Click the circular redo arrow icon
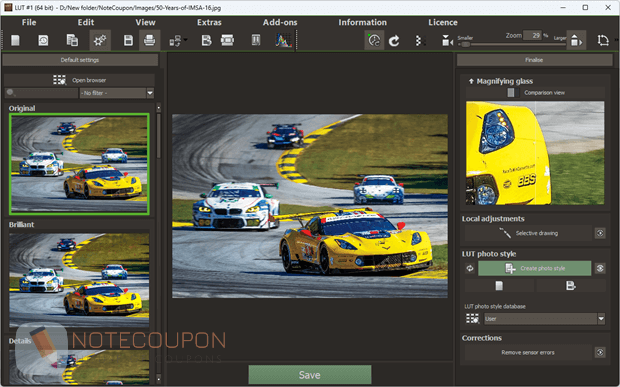 click(x=394, y=41)
